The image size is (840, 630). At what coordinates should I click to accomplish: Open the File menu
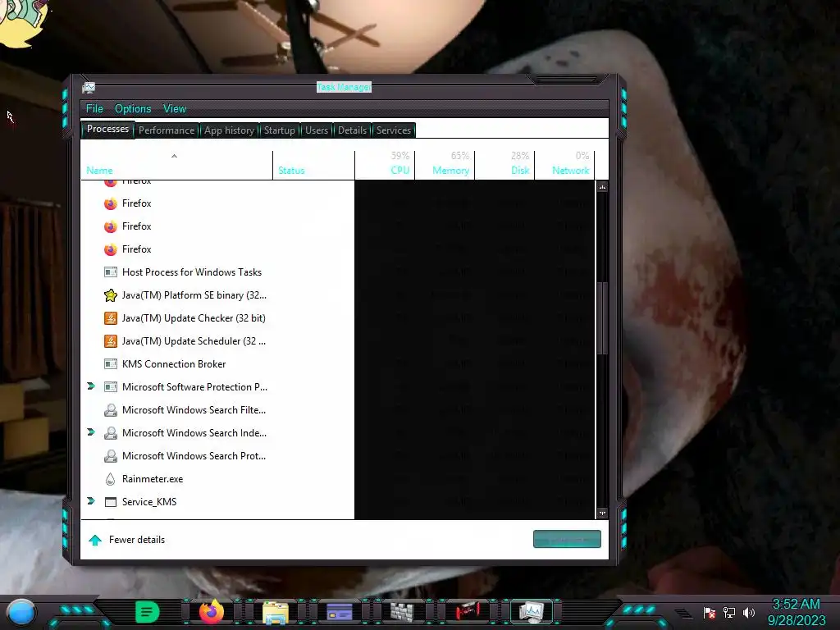point(94,109)
